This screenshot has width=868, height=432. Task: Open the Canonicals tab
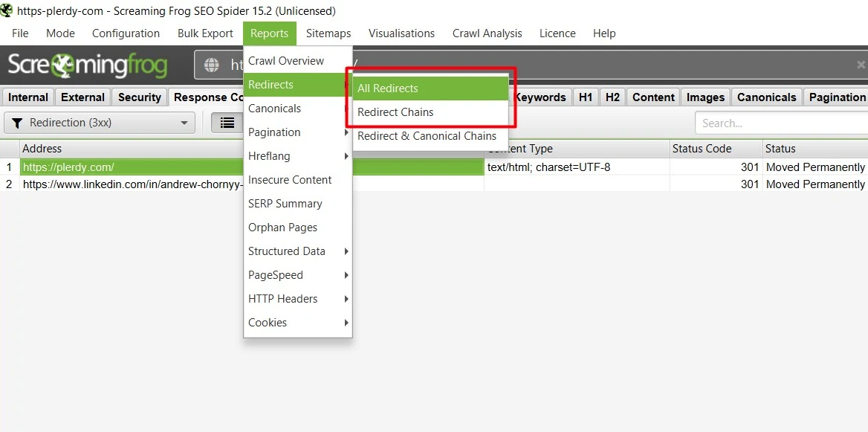point(766,97)
